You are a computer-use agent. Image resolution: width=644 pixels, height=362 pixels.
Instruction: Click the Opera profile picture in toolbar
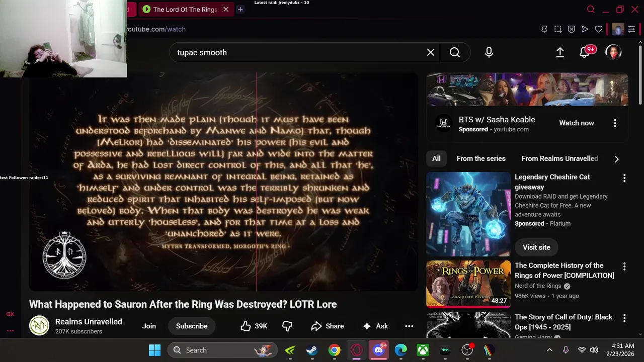pyautogui.click(x=618, y=29)
